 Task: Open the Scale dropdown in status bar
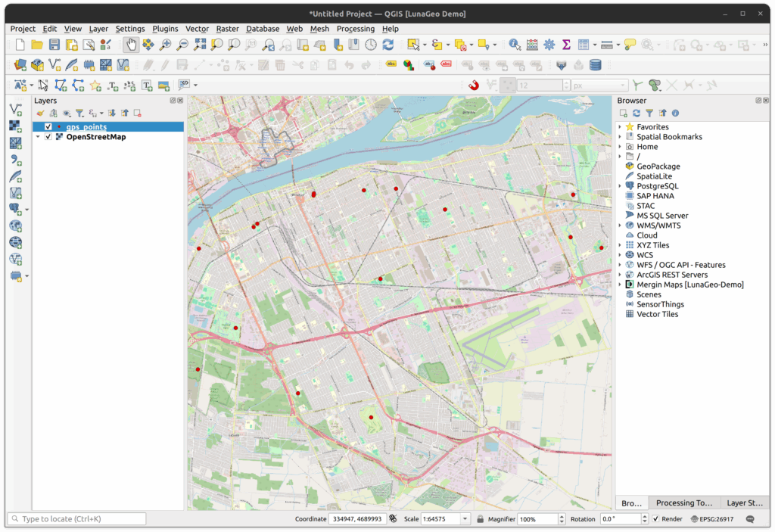464,519
